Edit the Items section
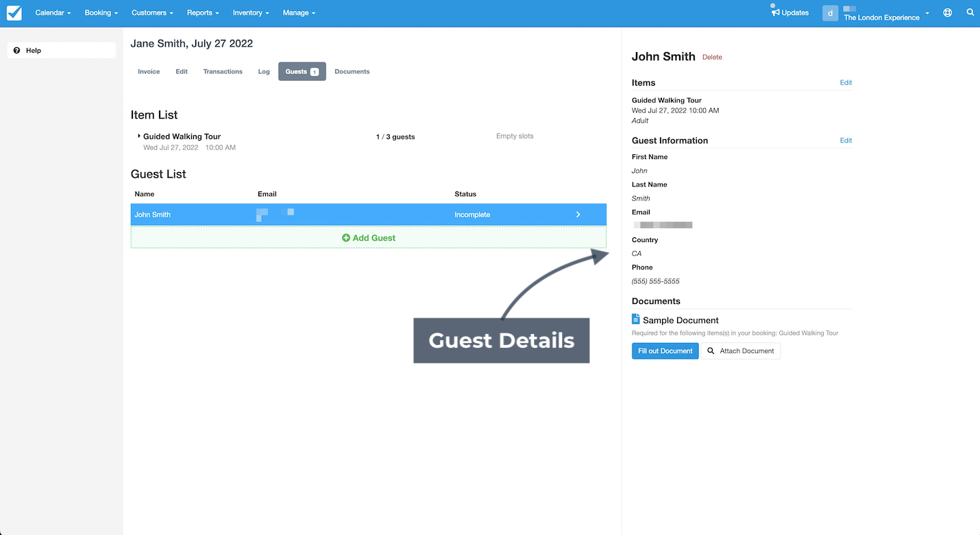 click(x=846, y=82)
